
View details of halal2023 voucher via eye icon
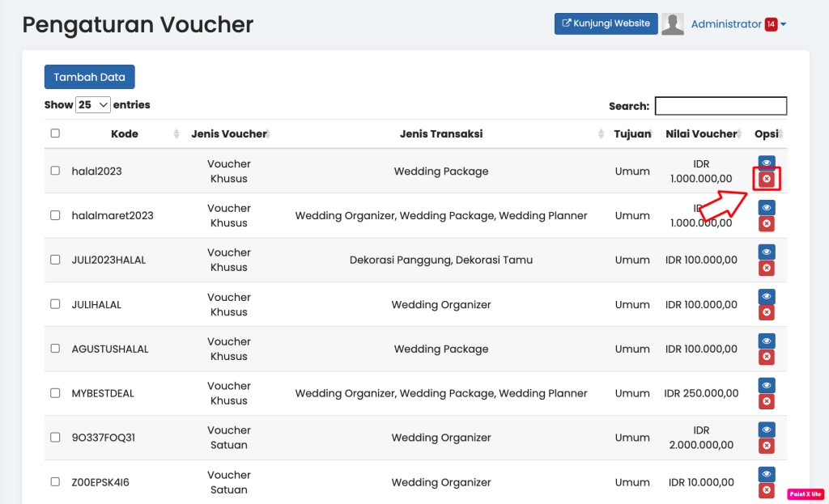point(767,163)
